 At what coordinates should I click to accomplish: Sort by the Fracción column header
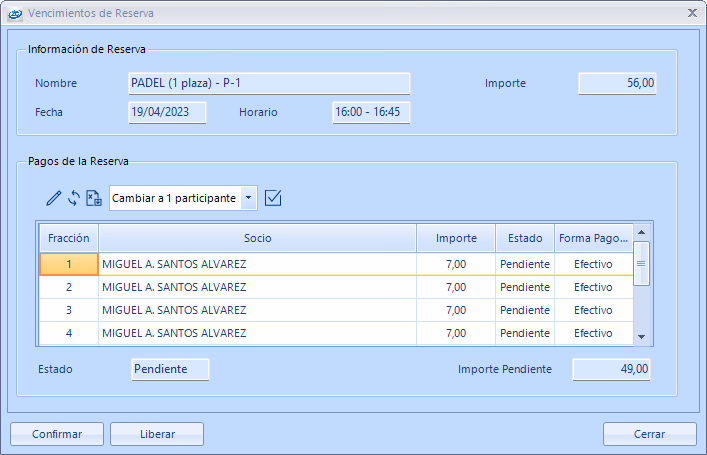coord(68,238)
